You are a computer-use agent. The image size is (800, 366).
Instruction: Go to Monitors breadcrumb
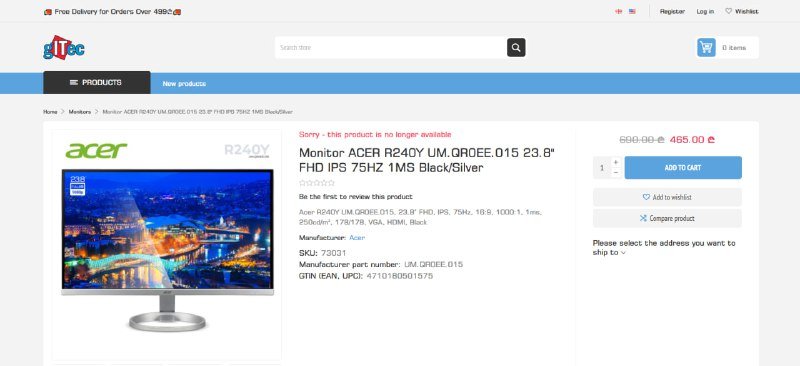coord(80,111)
